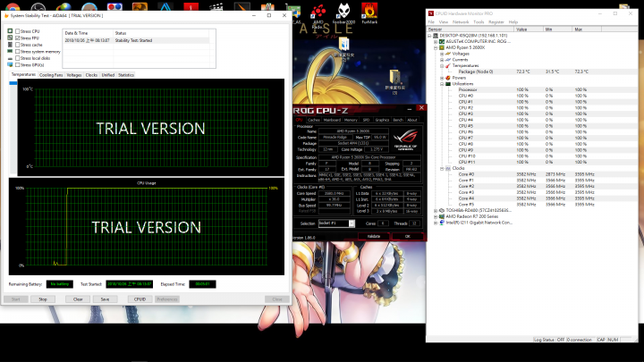
Task: Click the Stress GPU(s) monitor icon
Action: 10,65
